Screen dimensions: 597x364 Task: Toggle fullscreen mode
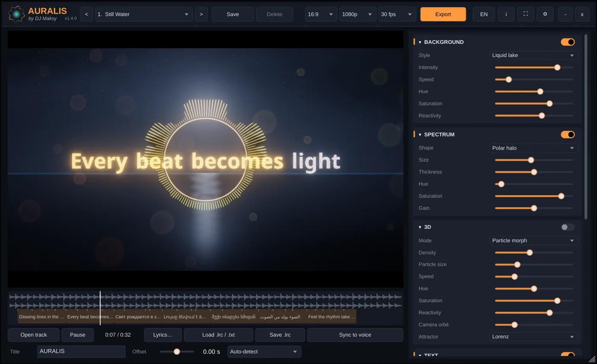[525, 14]
